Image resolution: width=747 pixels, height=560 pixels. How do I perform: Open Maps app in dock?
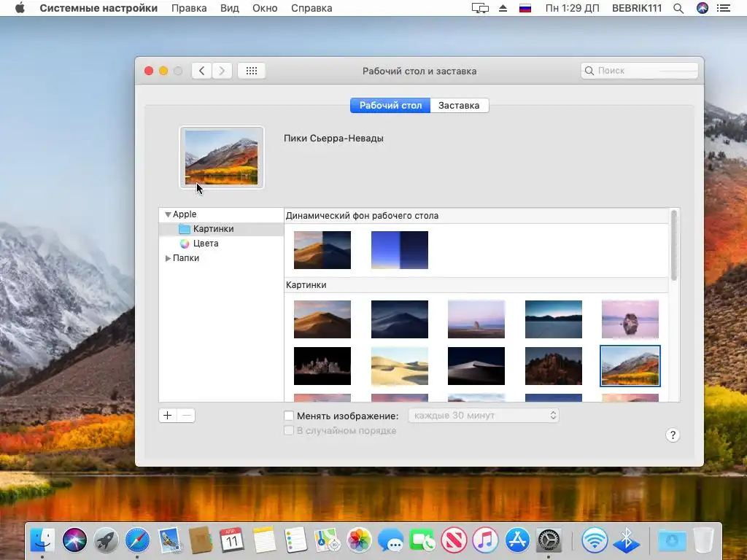point(327,540)
